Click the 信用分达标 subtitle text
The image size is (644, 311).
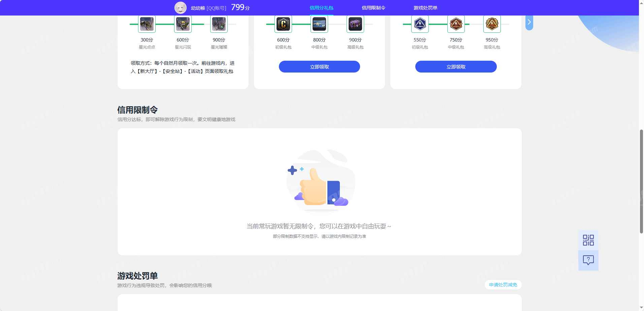(x=176, y=119)
